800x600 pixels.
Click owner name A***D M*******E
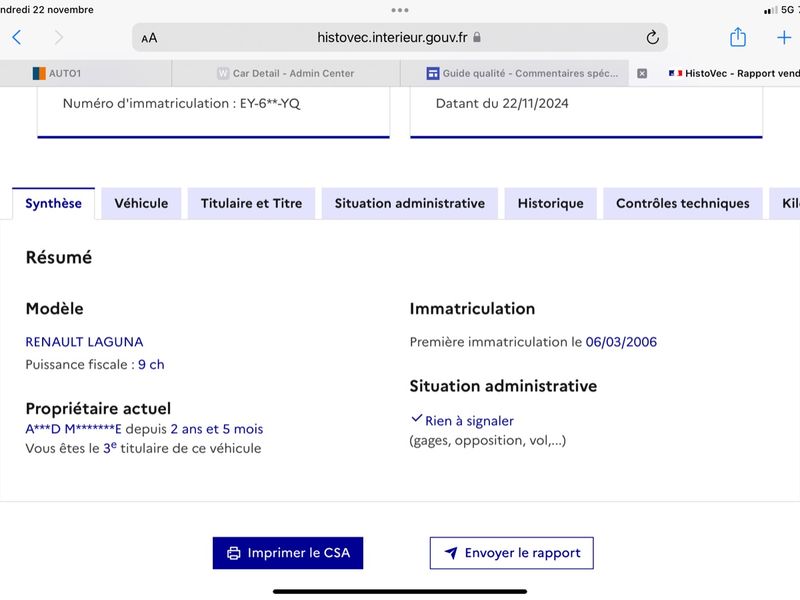pos(73,429)
